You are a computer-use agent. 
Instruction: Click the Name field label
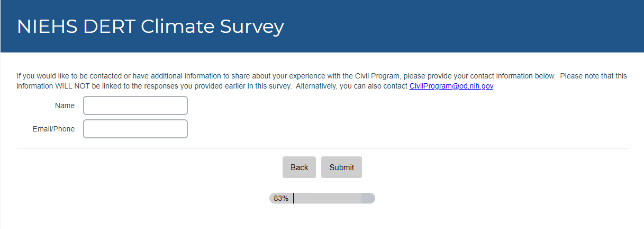[x=65, y=105]
